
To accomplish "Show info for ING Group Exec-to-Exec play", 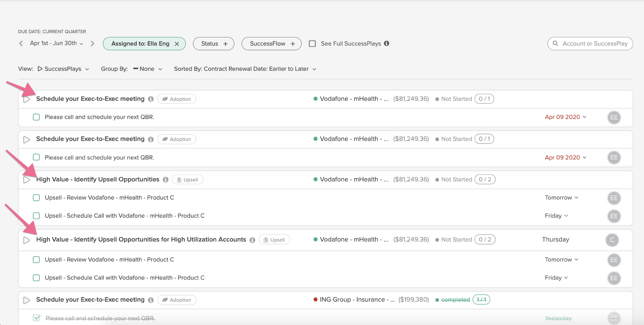I will [x=151, y=300].
